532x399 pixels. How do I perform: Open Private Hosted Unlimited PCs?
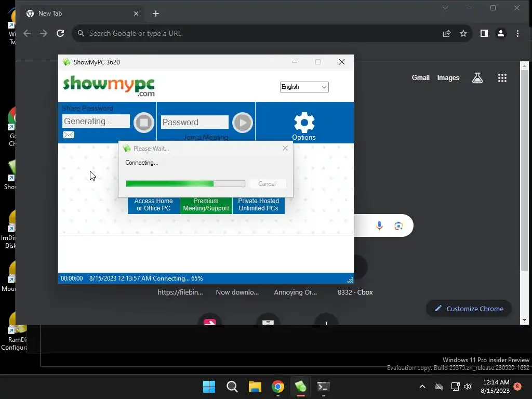click(x=259, y=205)
